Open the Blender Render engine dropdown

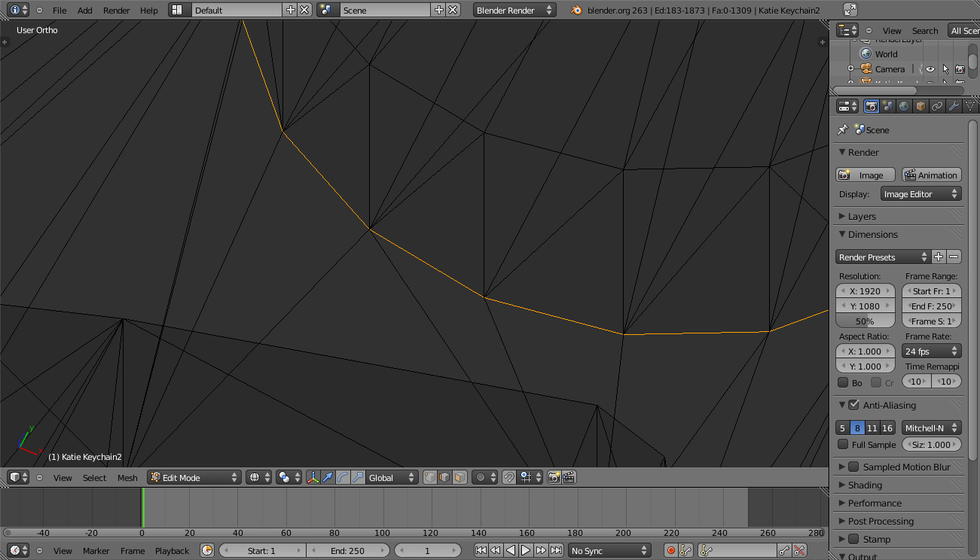(x=514, y=10)
